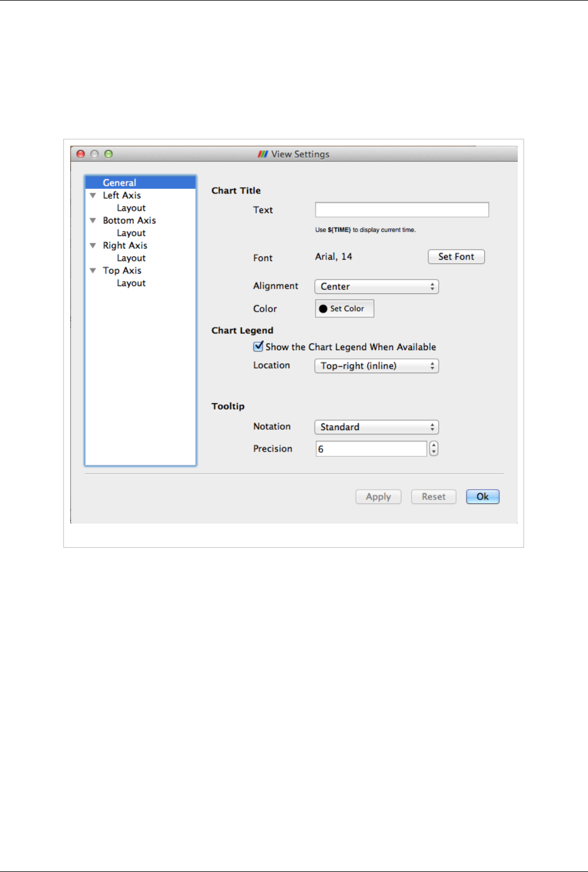This screenshot has height=872, width=588.
Task: Click the Precision value field
Action: (371, 449)
